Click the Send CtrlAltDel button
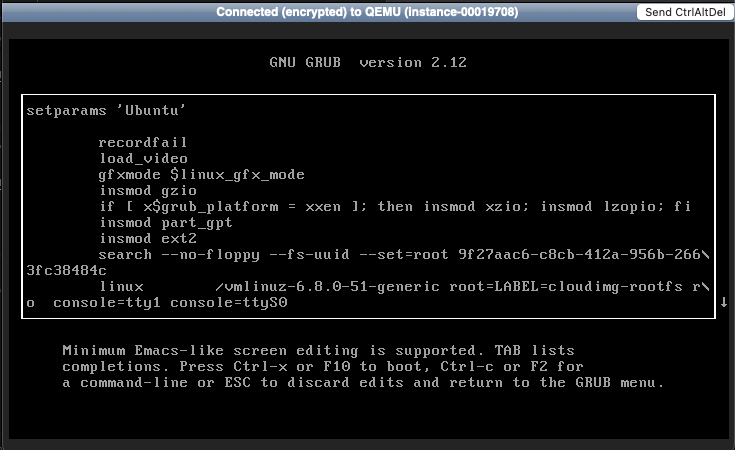Viewport: 735px width, 450px height. [686, 12]
